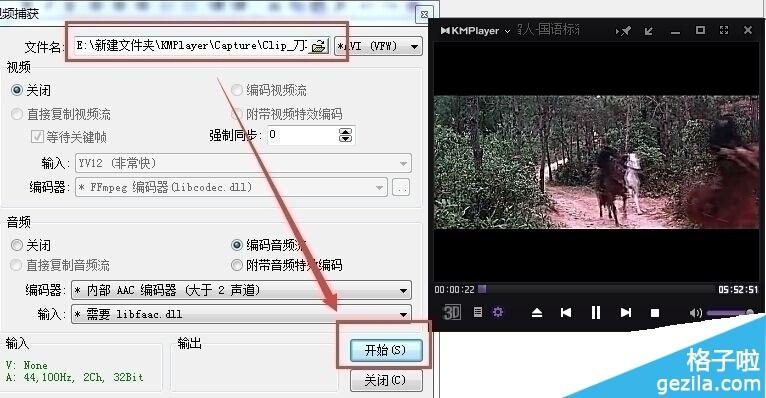Adjust the KMPlayer volume slider

pos(730,313)
